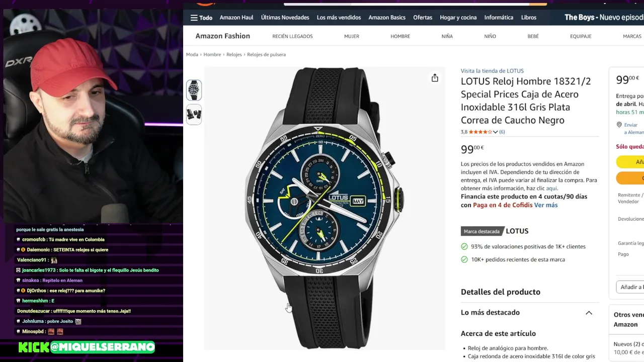Open the HOMBRE fashion category tab
The width and height of the screenshot is (644, 362).
tap(400, 36)
